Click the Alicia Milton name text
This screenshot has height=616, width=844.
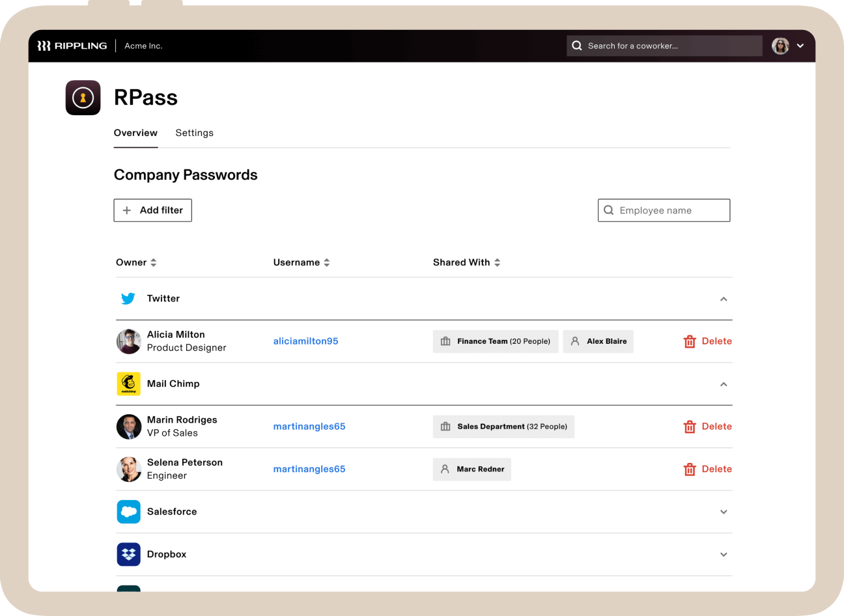[x=176, y=335]
